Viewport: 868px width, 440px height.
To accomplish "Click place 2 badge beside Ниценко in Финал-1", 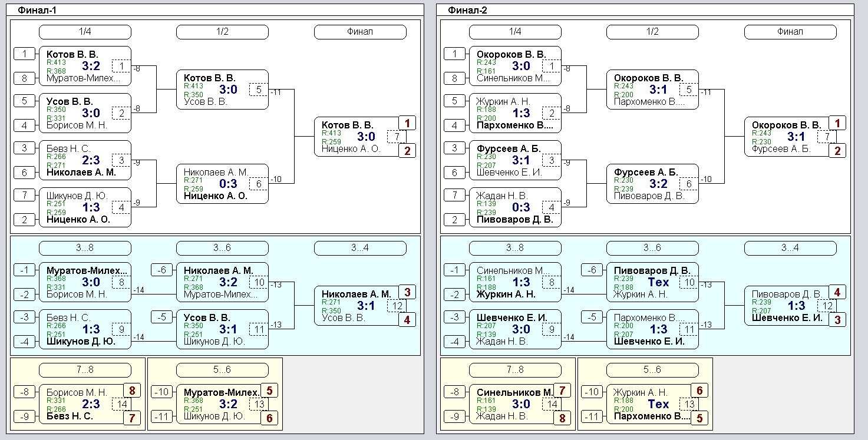I will point(407,151).
